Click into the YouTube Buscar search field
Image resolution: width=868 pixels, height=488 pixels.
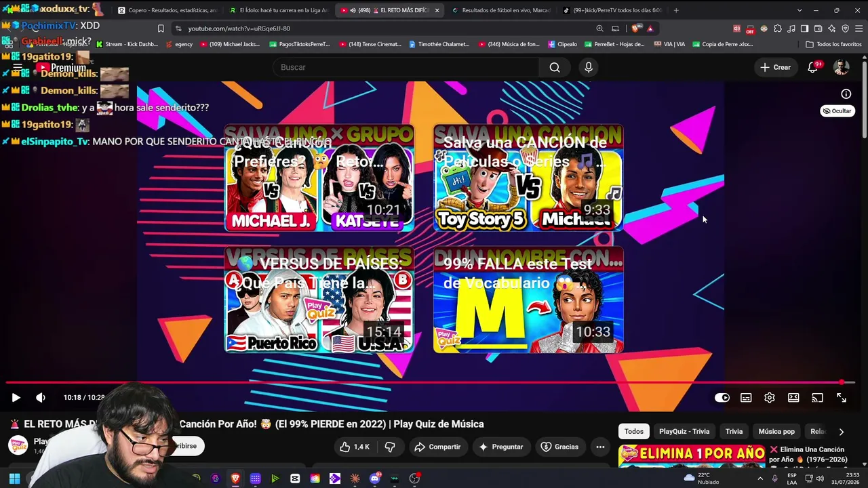point(407,67)
